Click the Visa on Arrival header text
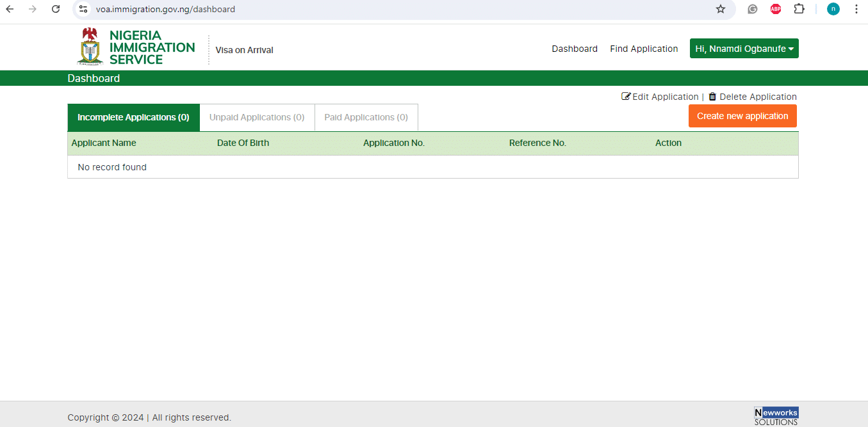 [x=244, y=50]
